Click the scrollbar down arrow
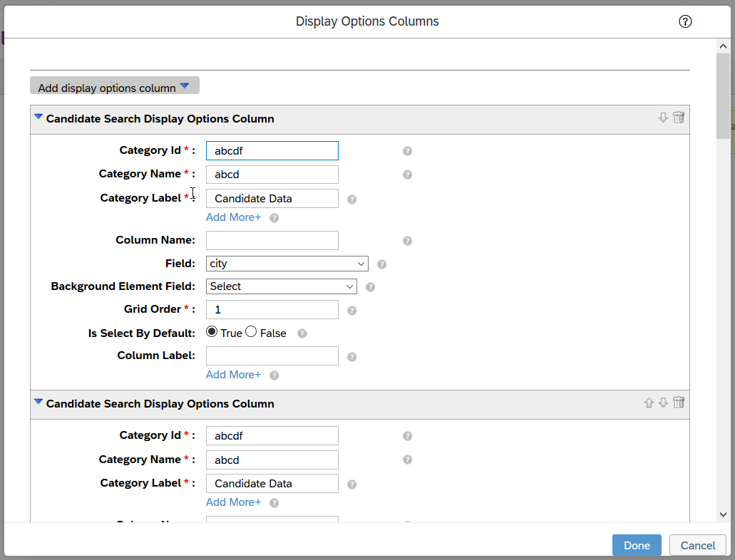This screenshot has width=735, height=560. coord(723,514)
